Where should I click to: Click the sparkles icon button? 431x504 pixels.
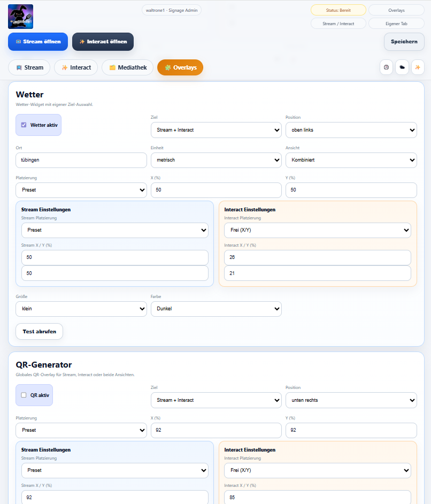point(417,67)
